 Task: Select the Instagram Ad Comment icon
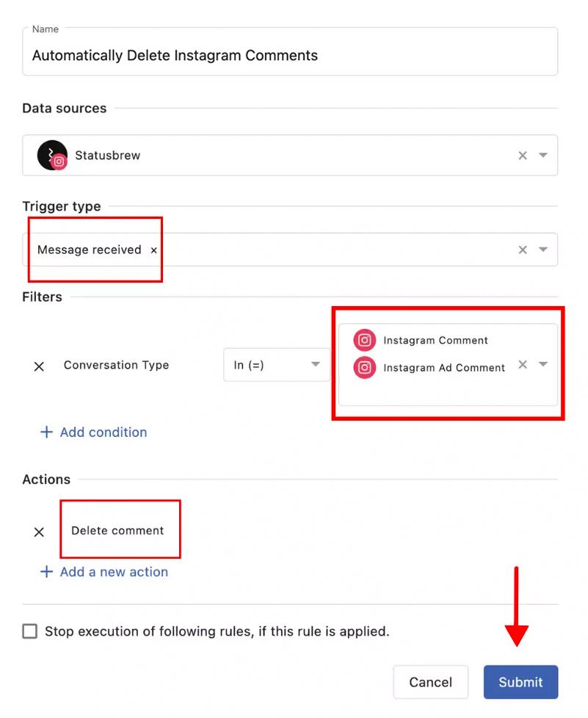coord(364,367)
